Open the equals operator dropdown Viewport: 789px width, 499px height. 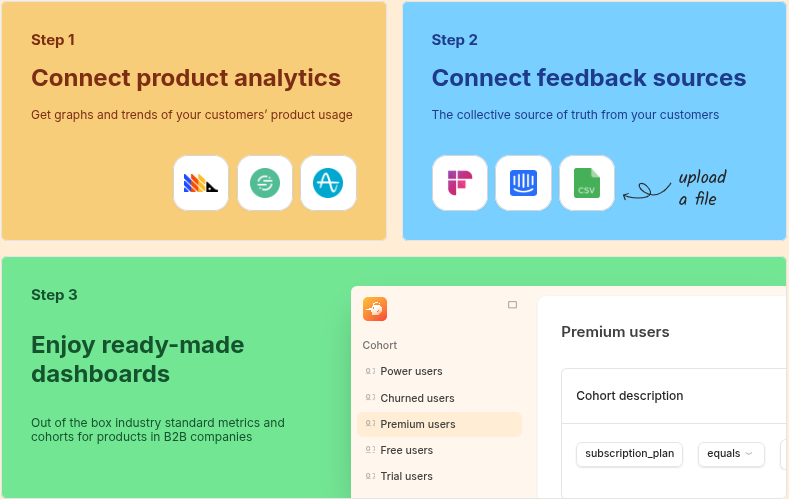[730, 454]
